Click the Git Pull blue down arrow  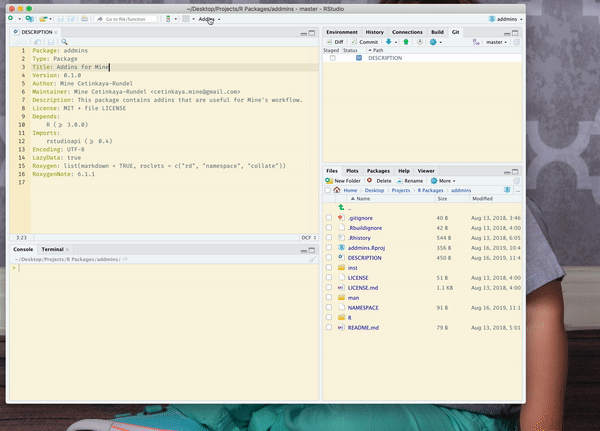[388, 42]
